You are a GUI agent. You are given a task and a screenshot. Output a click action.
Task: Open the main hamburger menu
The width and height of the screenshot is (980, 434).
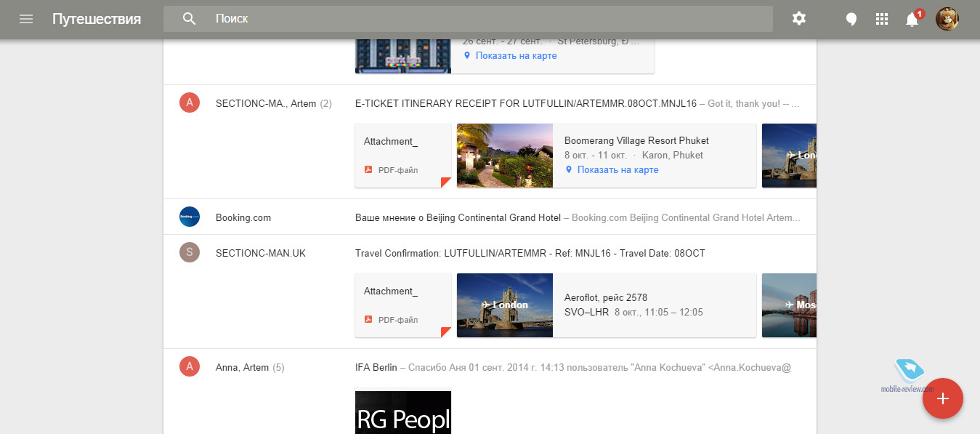tap(26, 19)
